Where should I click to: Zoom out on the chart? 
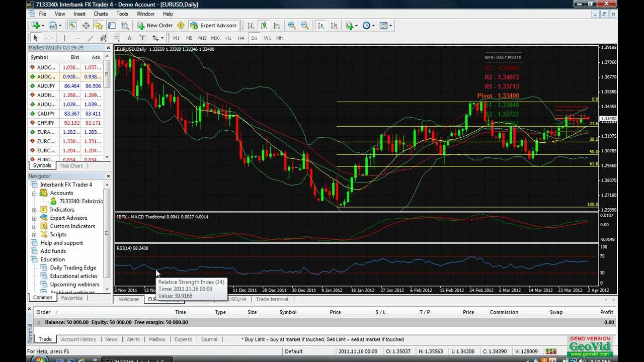(x=305, y=25)
